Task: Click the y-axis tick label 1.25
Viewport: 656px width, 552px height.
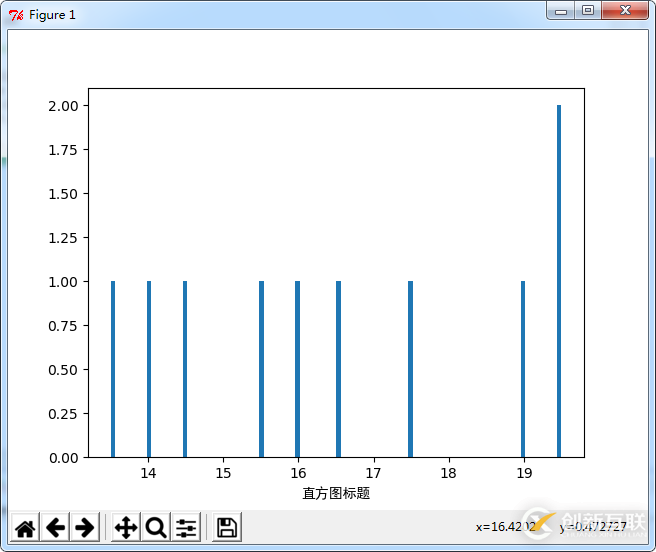Action: [x=63, y=238]
